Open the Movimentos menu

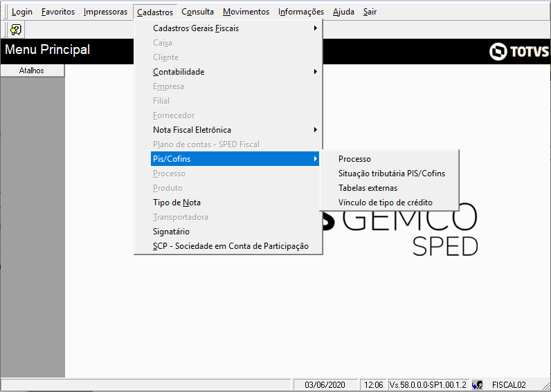(x=246, y=12)
